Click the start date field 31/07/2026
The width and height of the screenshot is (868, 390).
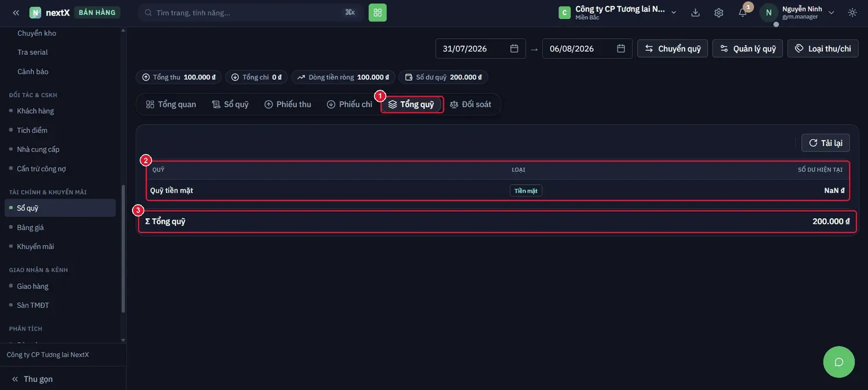click(x=480, y=49)
